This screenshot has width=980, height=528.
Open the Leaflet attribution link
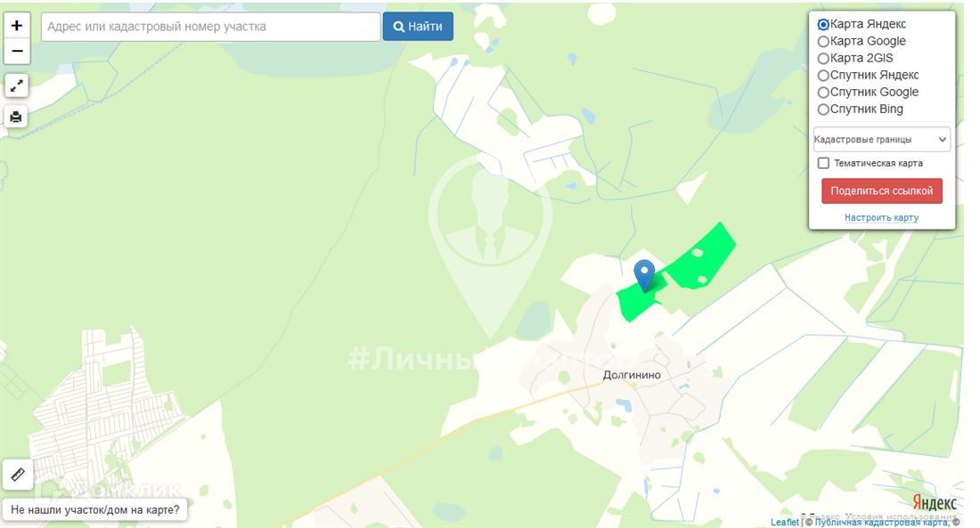784,522
